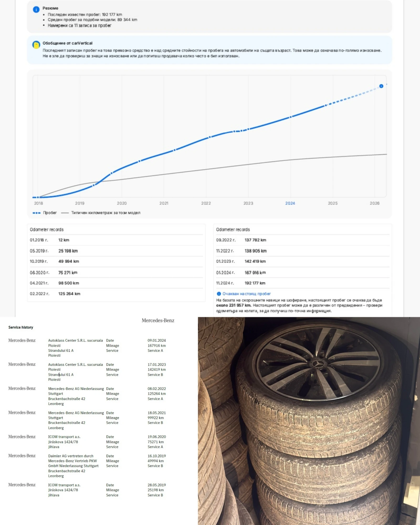Switch to the Service history section
420x525 pixels.
tap(20, 327)
